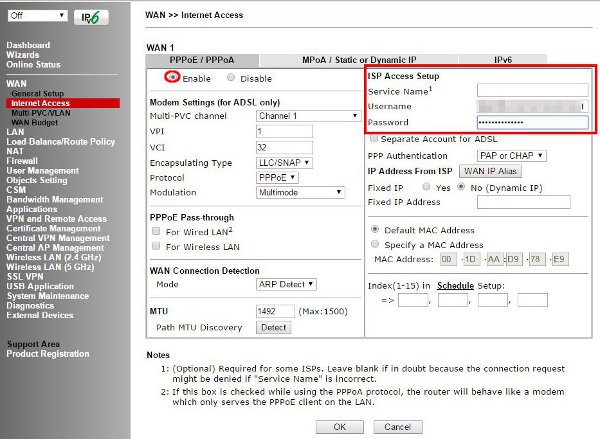Switch to PPPoE / PPPoA tab

(x=202, y=60)
